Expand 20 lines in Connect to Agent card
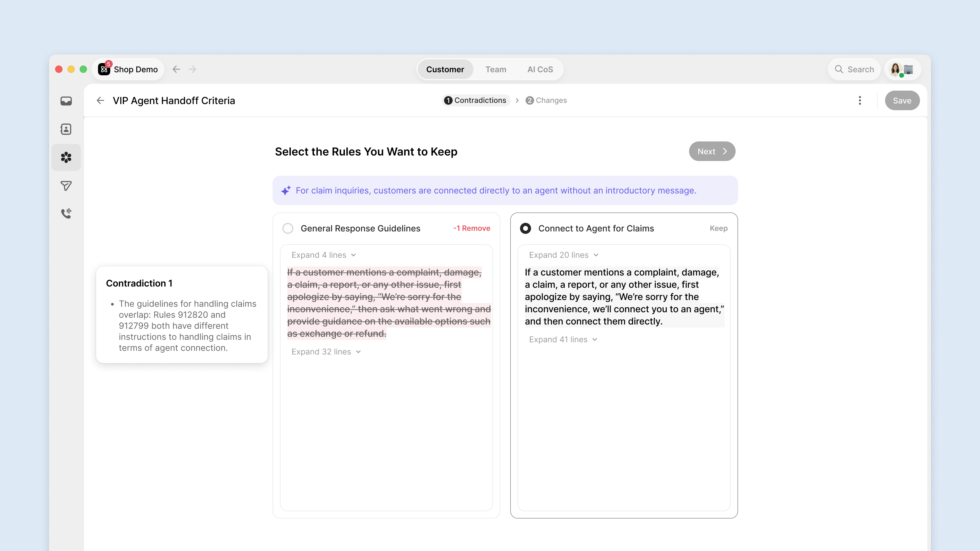 564,255
